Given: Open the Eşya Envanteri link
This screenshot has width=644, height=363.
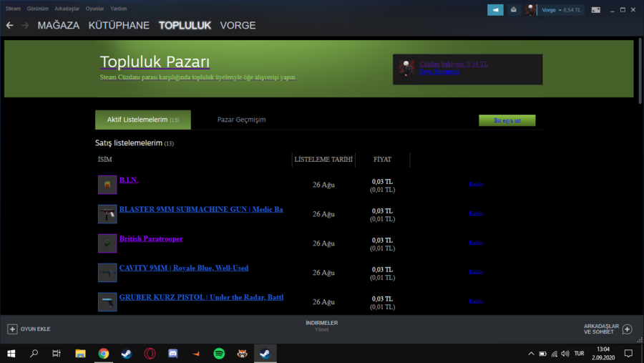Looking at the screenshot, I should 439,72.
